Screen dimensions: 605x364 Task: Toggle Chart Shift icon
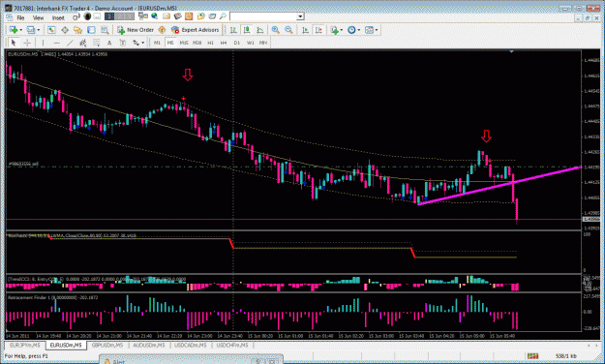click(318, 30)
